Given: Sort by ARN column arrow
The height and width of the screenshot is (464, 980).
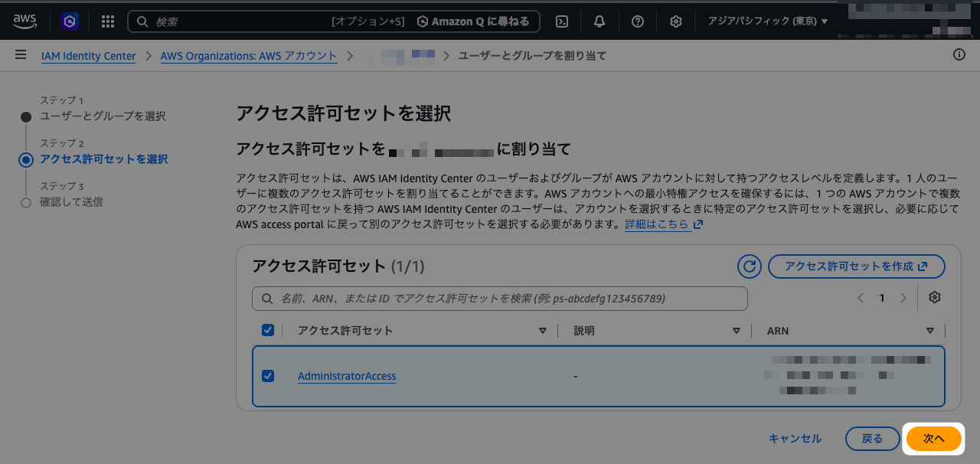Looking at the screenshot, I should coord(930,331).
